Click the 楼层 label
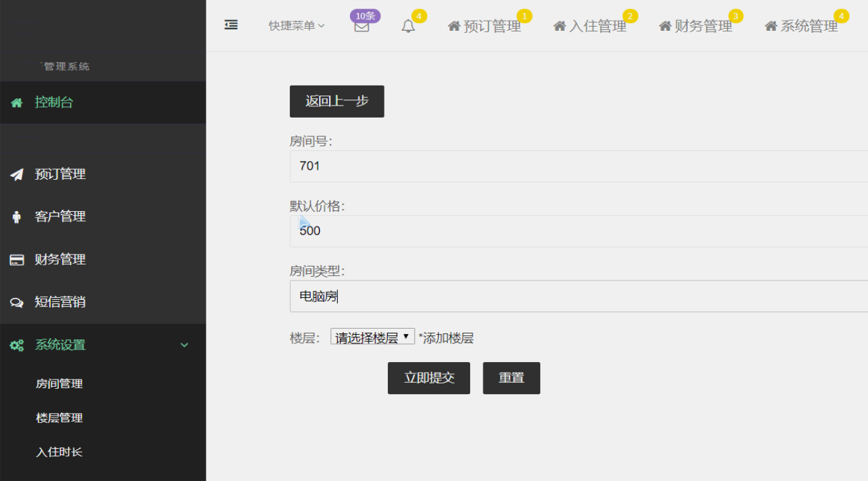Viewport: 868px width, 481px height. pos(305,338)
